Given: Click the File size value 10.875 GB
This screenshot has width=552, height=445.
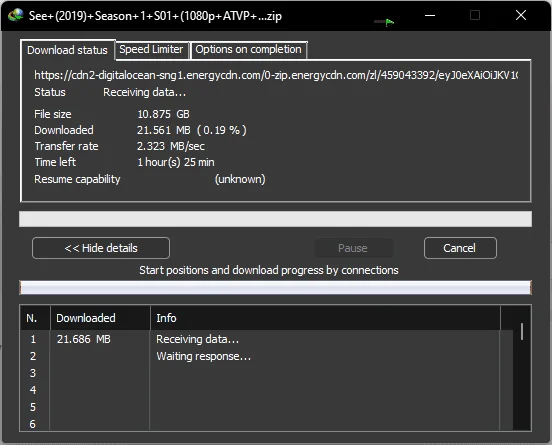Looking at the screenshot, I should (x=163, y=114).
